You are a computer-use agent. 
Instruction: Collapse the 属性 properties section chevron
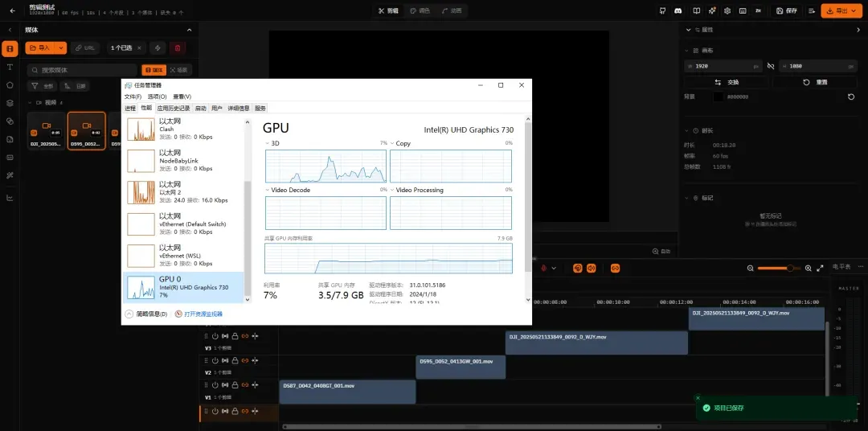689,30
